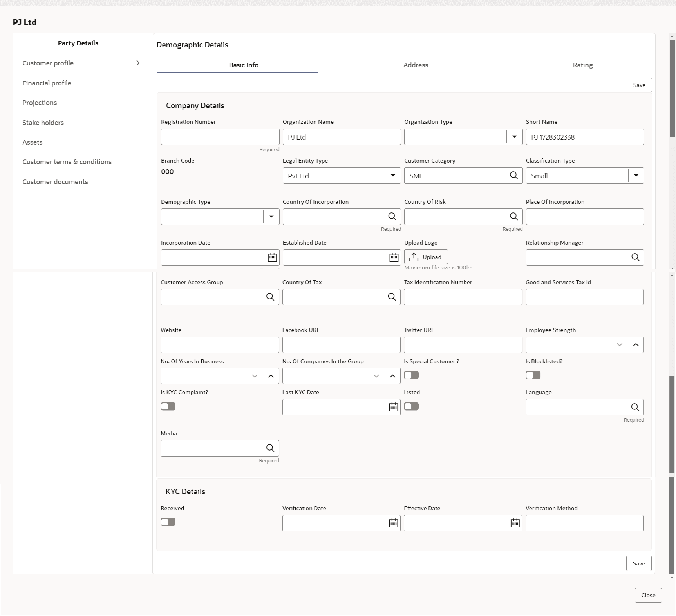Click the bottom Save button

point(639,563)
